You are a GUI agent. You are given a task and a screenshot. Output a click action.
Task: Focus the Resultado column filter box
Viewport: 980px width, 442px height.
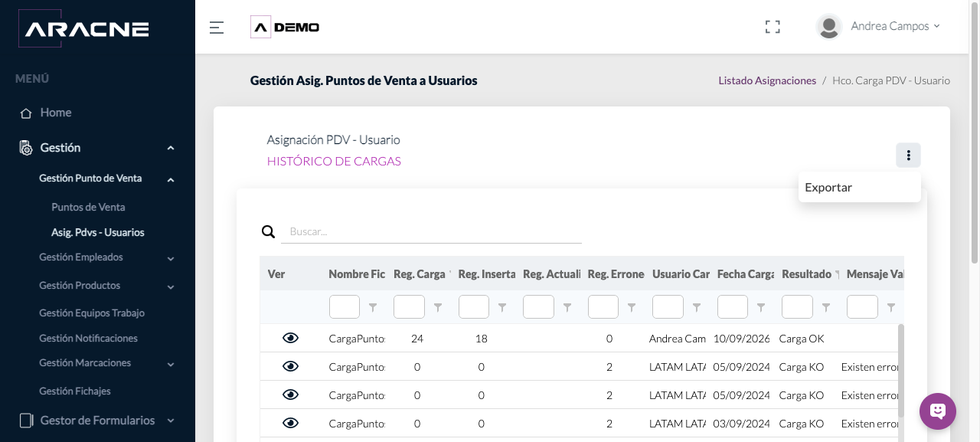pyautogui.click(x=797, y=307)
